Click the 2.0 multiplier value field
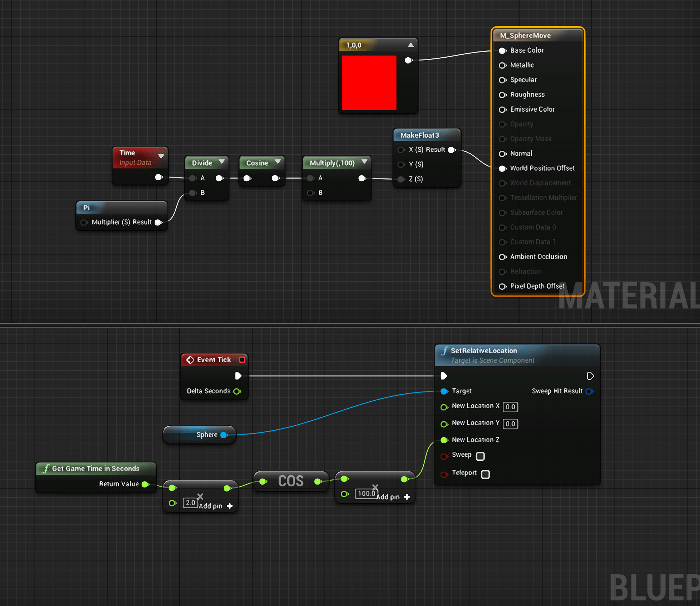Viewport: 700px width, 606px height. pos(190,503)
